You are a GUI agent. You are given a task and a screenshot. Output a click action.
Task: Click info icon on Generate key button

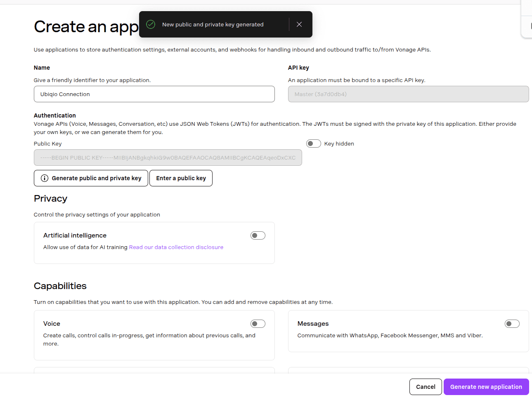tap(45, 178)
